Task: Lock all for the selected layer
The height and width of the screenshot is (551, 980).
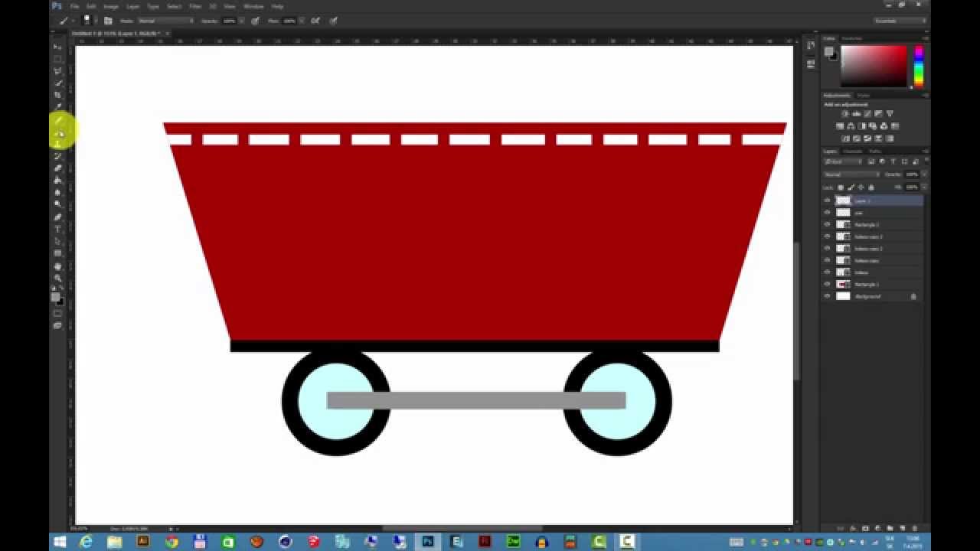Action: coord(871,187)
